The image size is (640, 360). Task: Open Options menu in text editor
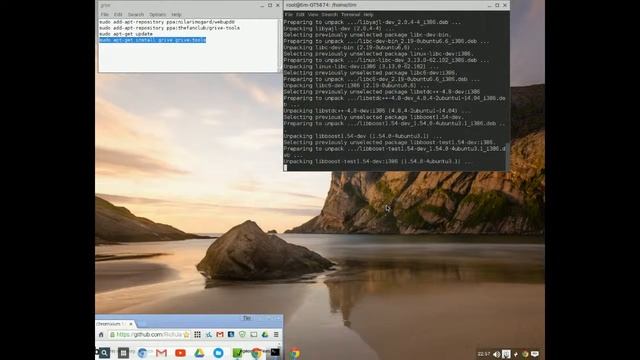(x=158, y=14)
